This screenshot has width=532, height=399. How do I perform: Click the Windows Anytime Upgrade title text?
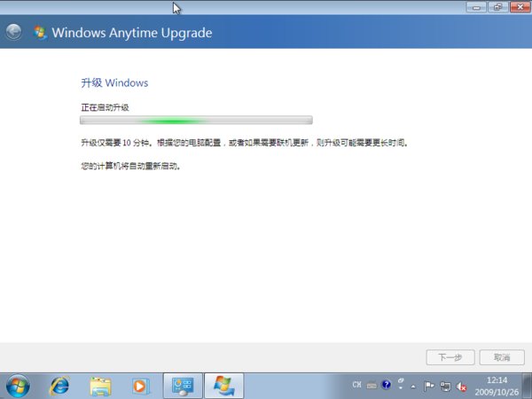132,33
